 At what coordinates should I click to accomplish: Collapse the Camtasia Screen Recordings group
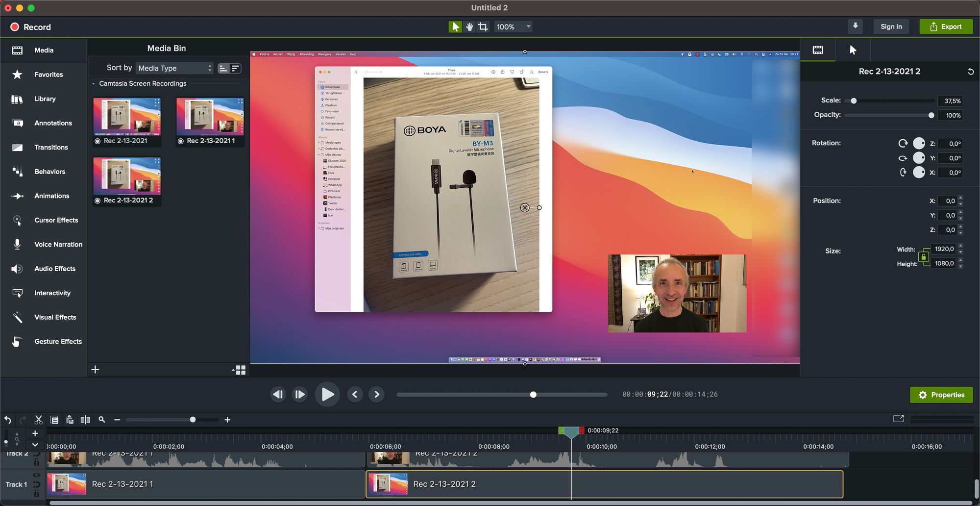(94, 84)
